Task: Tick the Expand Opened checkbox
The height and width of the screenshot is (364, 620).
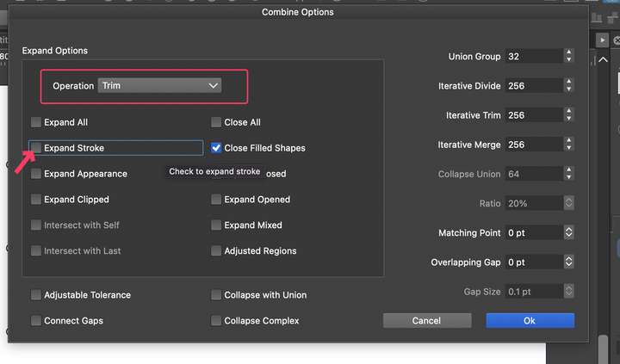Action: (x=216, y=200)
